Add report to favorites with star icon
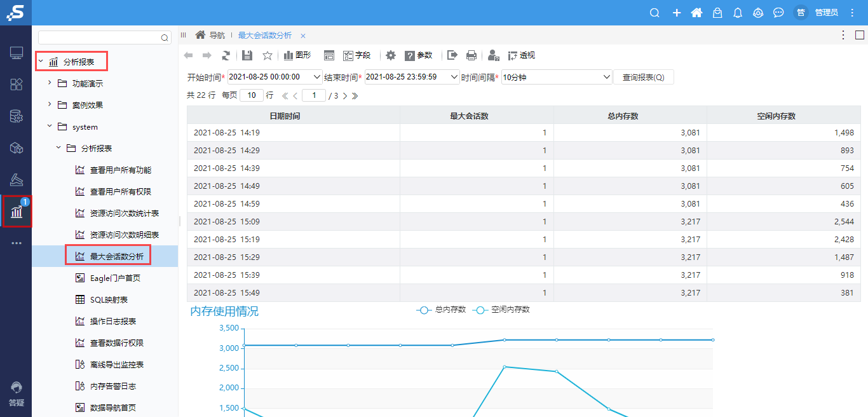The image size is (868, 417). coord(268,55)
